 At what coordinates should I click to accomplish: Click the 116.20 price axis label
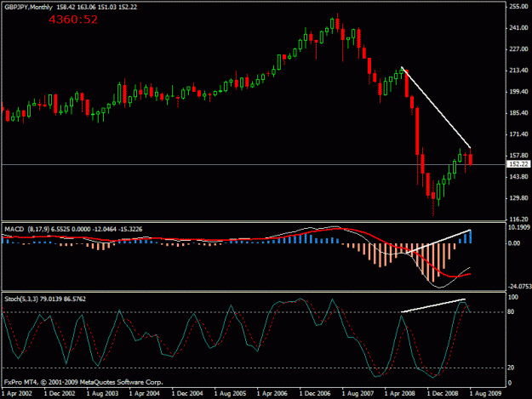coord(518,219)
